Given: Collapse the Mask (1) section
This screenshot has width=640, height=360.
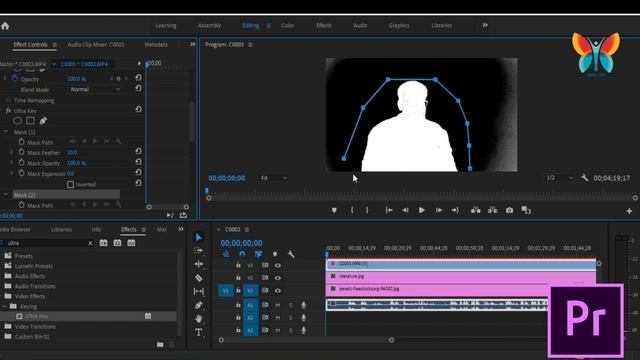Looking at the screenshot, I should [x=6, y=132].
